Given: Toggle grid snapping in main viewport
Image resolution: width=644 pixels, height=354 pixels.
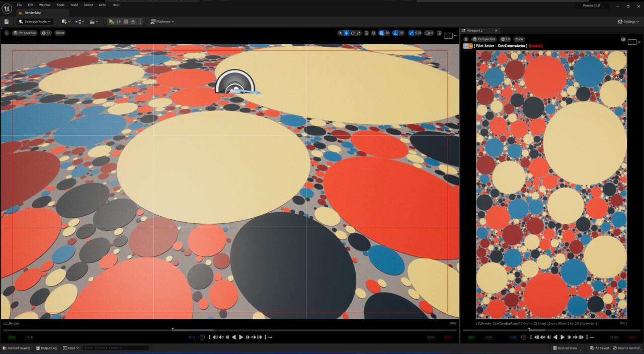Looking at the screenshot, I should click(x=381, y=33).
